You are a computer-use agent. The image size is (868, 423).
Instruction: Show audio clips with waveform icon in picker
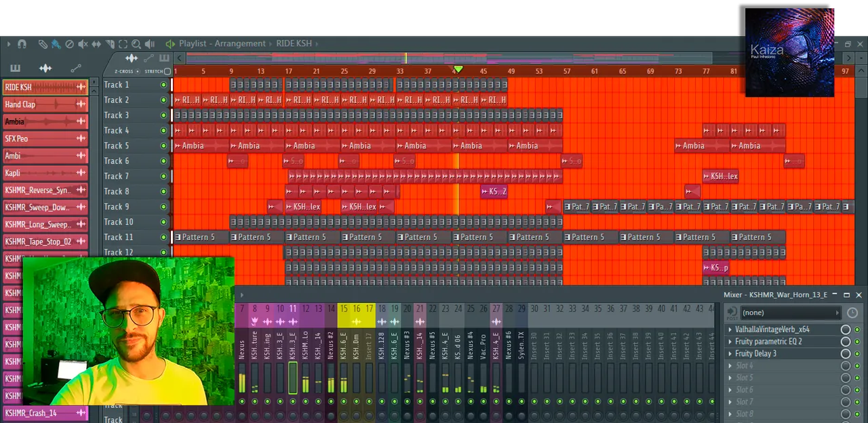tap(45, 68)
